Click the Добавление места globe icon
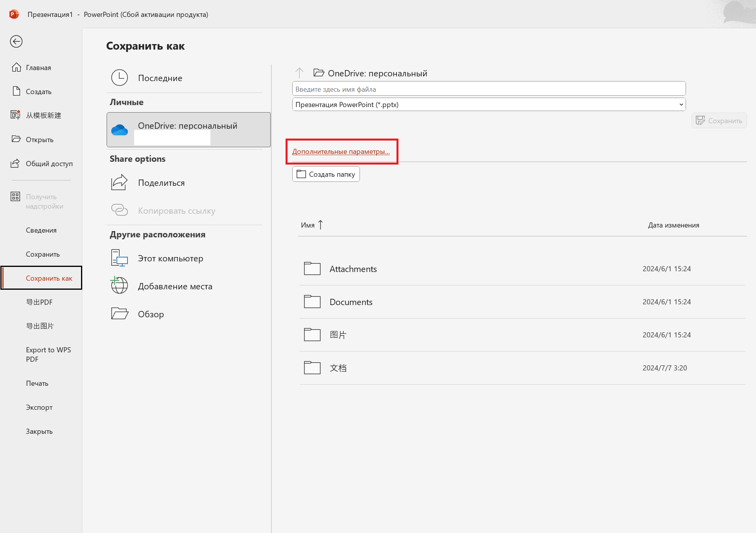 click(119, 286)
